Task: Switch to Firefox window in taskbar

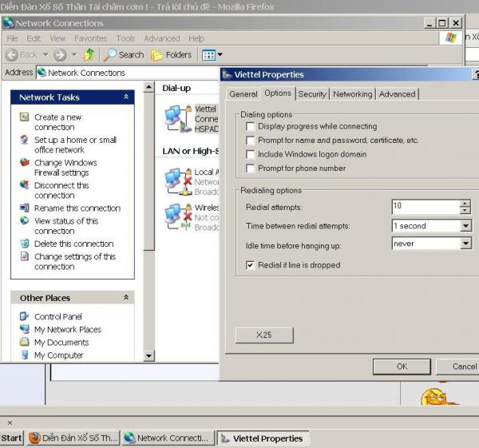Action: coord(73,438)
